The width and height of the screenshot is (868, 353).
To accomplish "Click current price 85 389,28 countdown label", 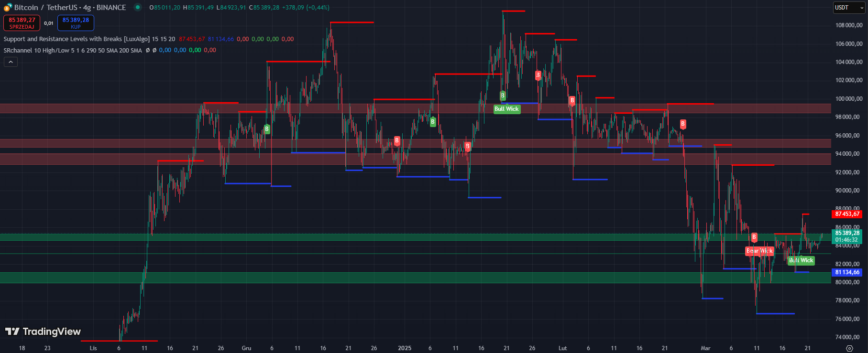I will (847, 236).
